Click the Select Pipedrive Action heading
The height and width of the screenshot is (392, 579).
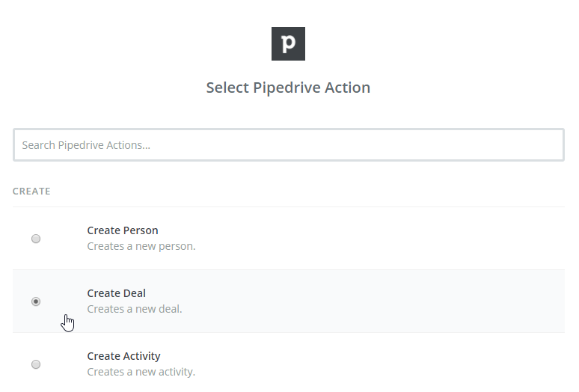[x=288, y=88]
